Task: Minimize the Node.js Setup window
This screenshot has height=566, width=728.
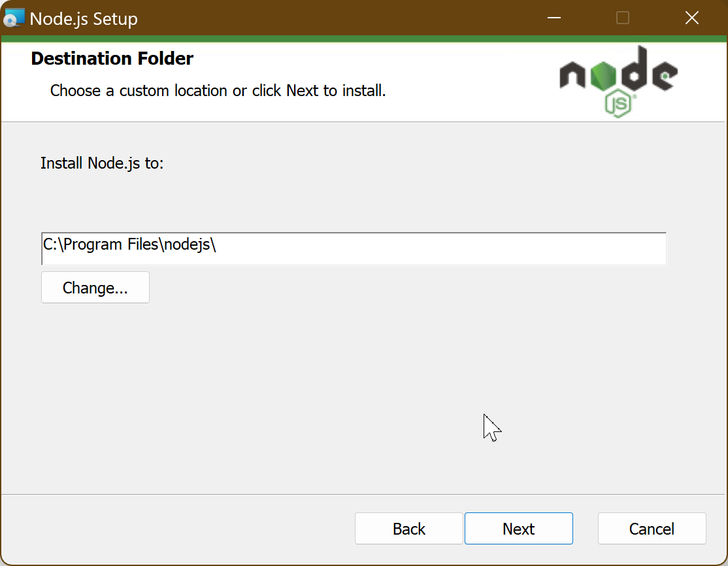Action: (554, 18)
